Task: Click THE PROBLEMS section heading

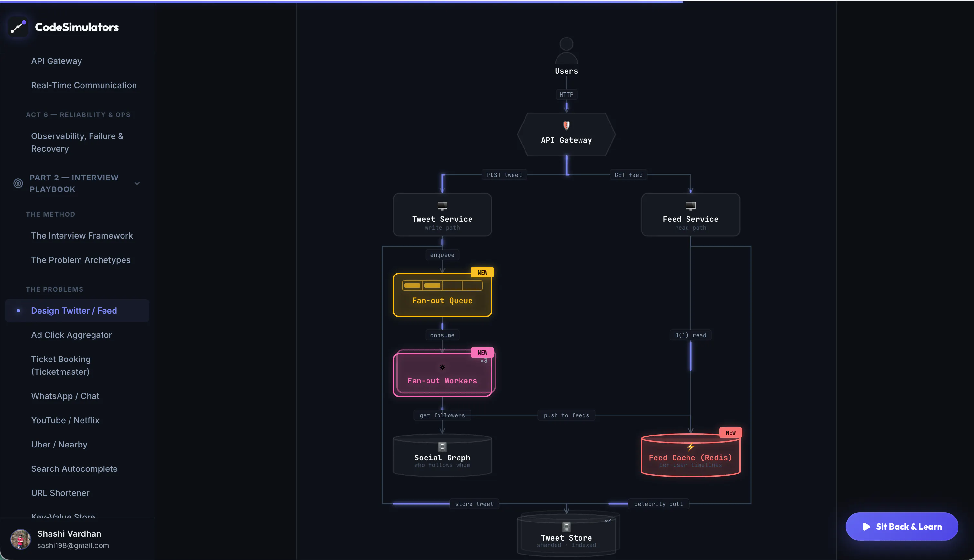Action: 55,289
